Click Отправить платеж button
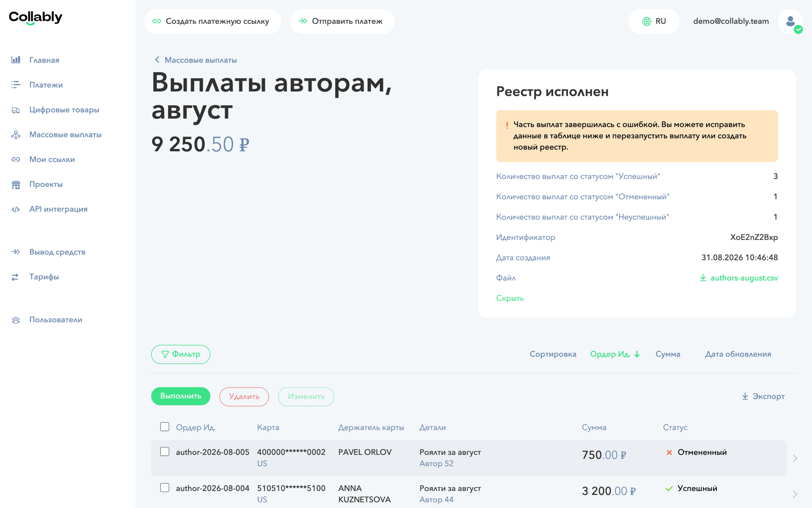Screen dimensions: 812x508 342,21
